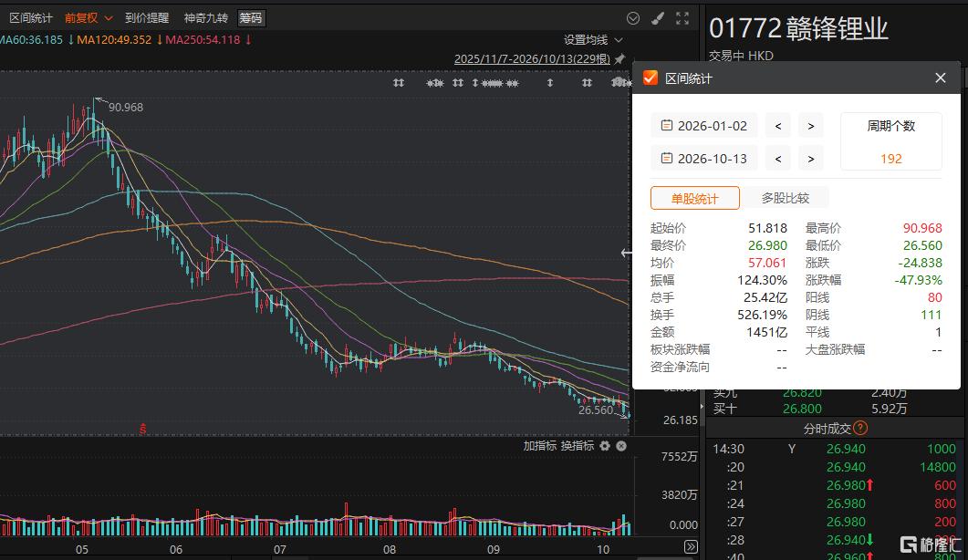This screenshot has width=968, height=560.
Task: Open the end date 2026-10-13 picker
Action: tap(703, 158)
